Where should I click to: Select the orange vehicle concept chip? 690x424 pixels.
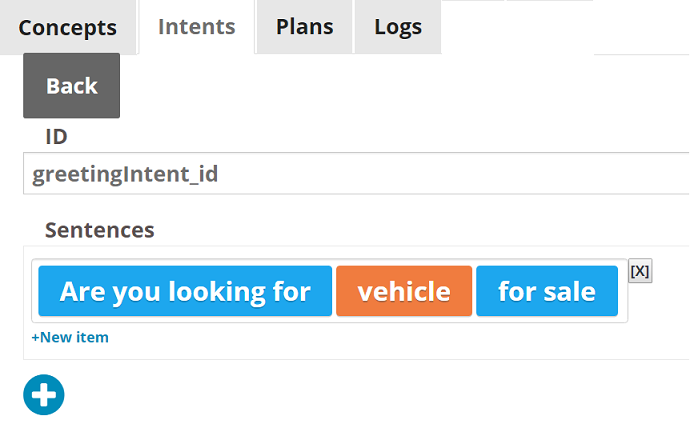coord(404,291)
